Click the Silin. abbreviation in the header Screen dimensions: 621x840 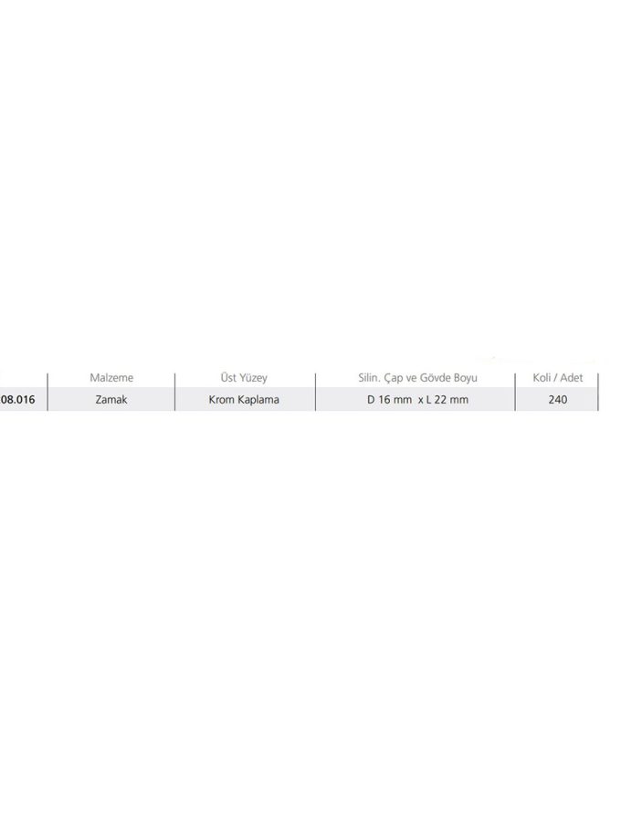click(x=373, y=378)
